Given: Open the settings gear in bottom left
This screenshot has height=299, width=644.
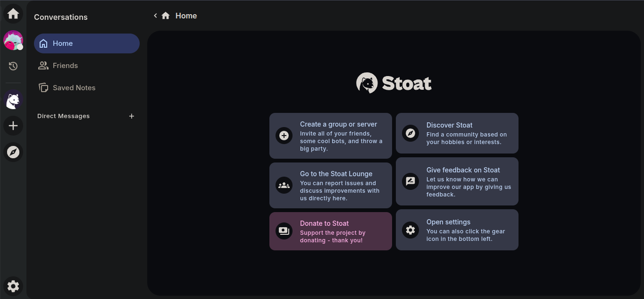Looking at the screenshot, I should (13, 286).
